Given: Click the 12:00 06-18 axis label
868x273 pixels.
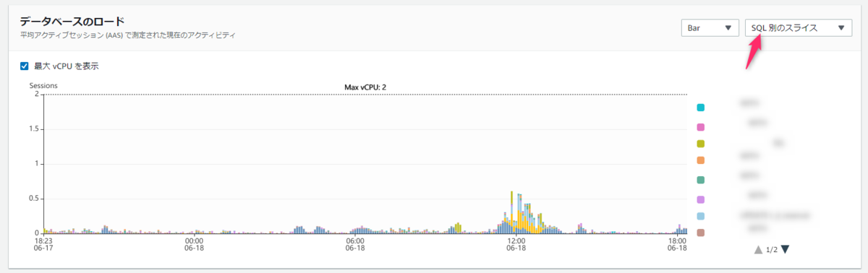Looking at the screenshot, I should click(516, 244).
